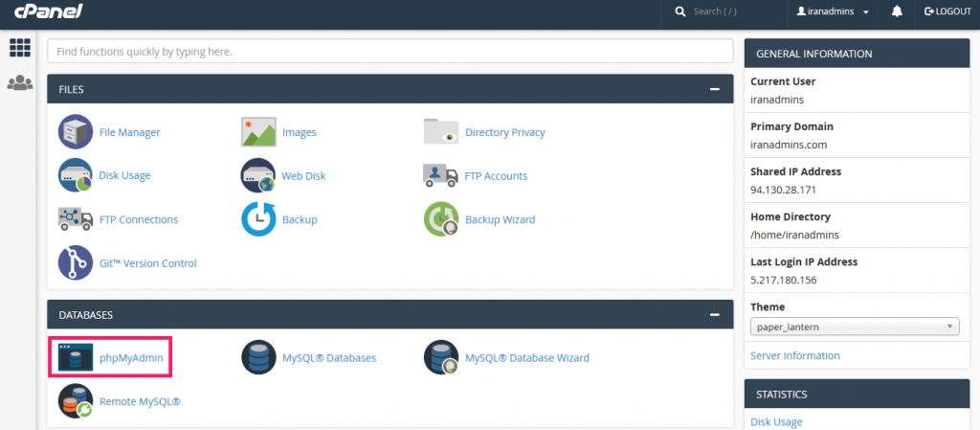980x430 pixels.
Task: Click the cPanel logo
Action: 49,11
